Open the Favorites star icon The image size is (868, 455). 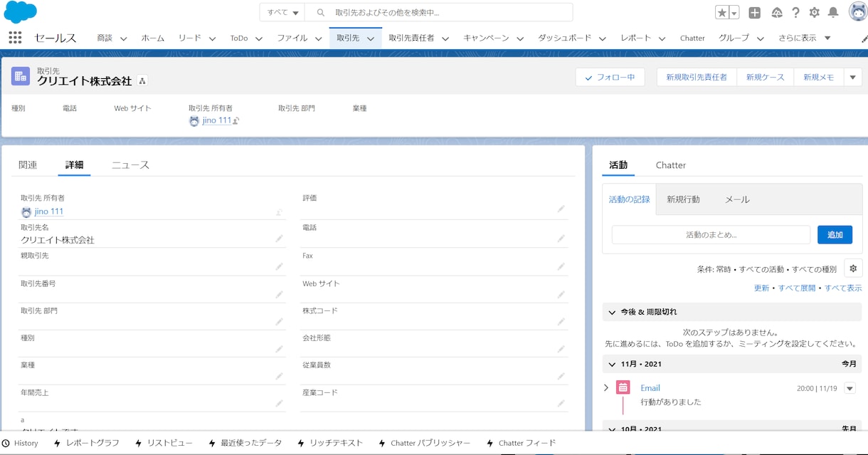[x=722, y=13]
